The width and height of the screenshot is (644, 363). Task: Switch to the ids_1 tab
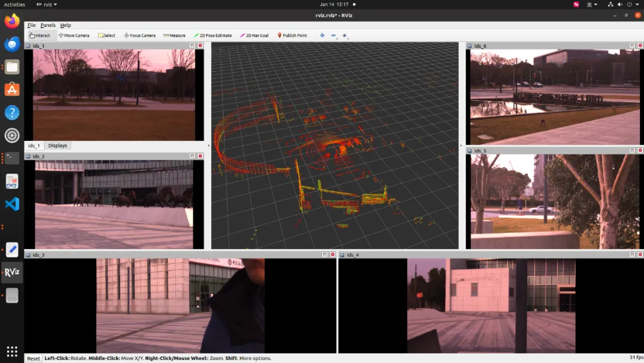(x=34, y=146)
